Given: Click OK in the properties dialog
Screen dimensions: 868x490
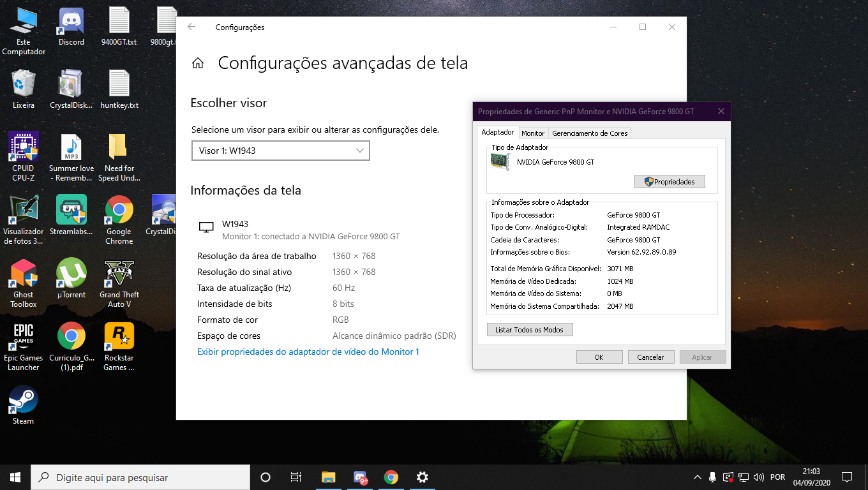Looking at the screenshot, I should coord(599,357).
